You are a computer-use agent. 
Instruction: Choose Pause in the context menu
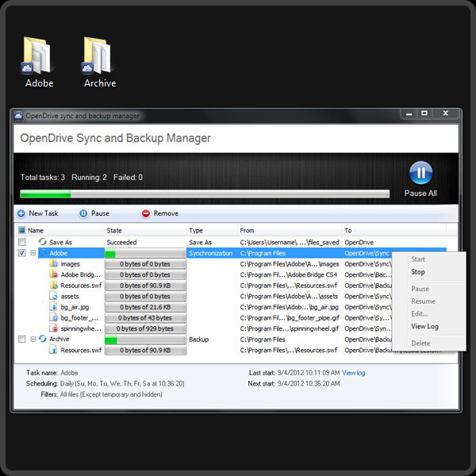click(420, 289)
